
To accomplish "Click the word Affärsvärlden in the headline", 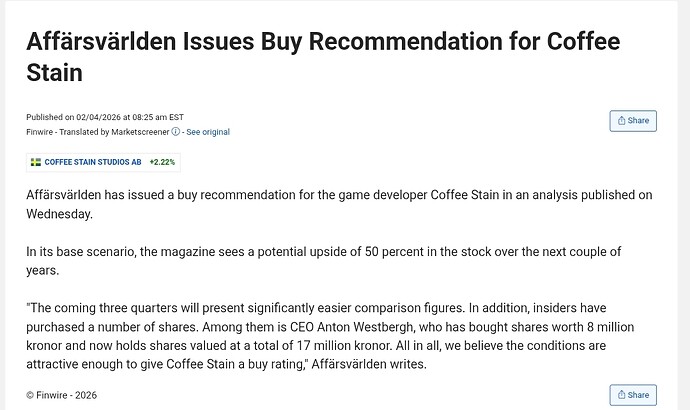I will pyautogui.click(x=98, y=44).
